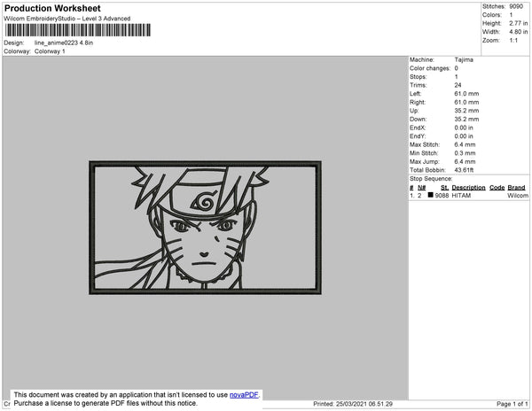Click the embroidery design preview image
This screenshot has height=411, width=532.
pos(206,228)
